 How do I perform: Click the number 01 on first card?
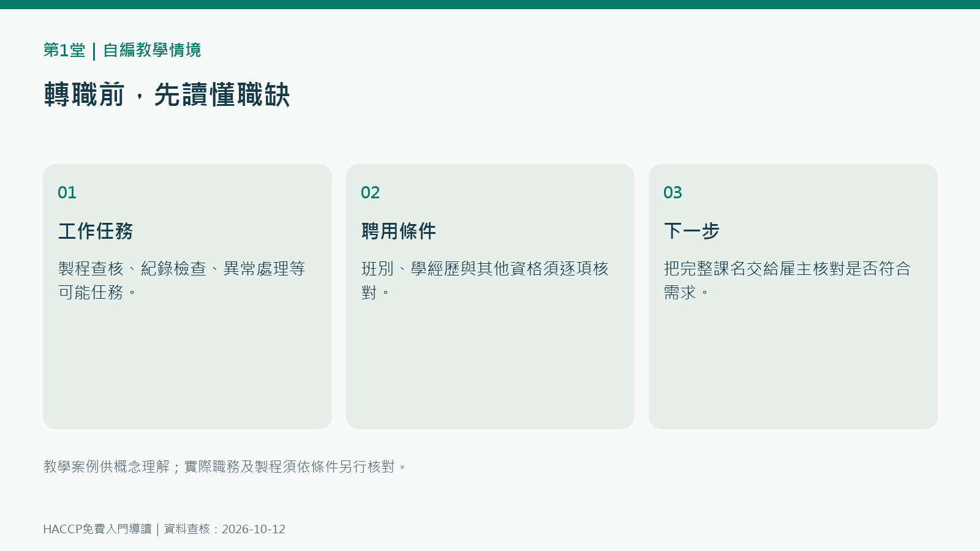click(x=67, y=193)
